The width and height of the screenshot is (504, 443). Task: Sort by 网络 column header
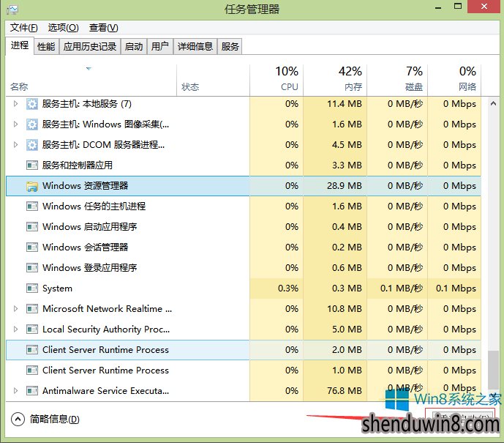(454, 81)
